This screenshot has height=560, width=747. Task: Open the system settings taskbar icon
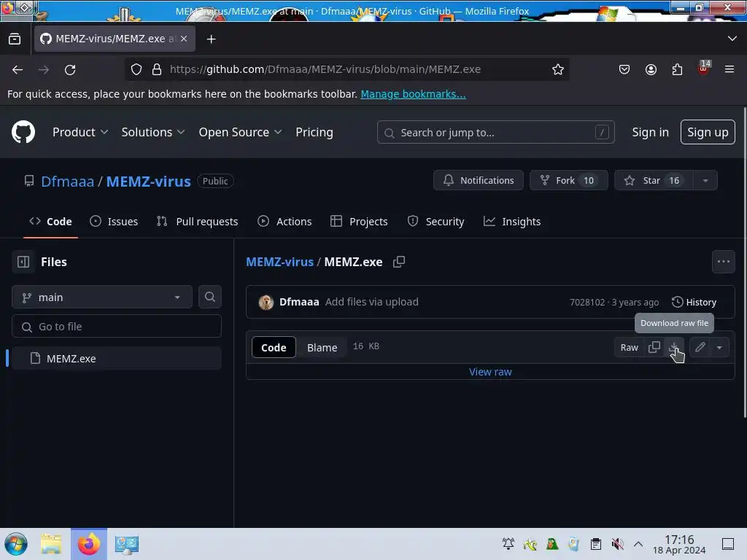pyautogui.click(x=127, y=544)
